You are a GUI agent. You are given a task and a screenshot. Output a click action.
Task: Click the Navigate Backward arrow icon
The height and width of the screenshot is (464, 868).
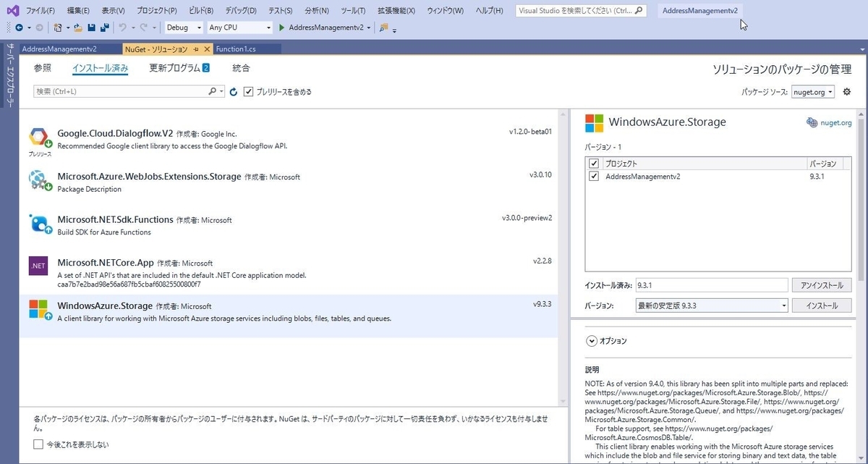coord(18,27)
